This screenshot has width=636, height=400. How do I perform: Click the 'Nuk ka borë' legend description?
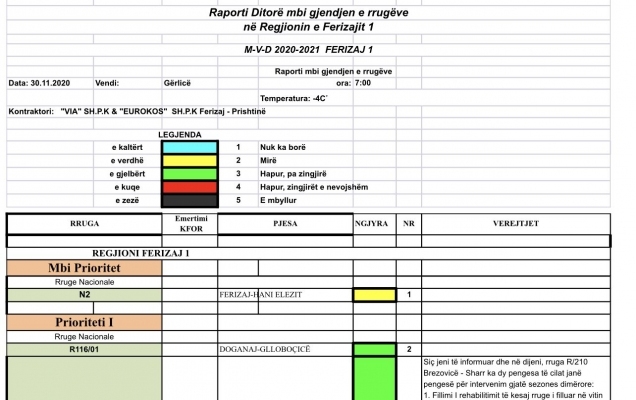[283, 147]
